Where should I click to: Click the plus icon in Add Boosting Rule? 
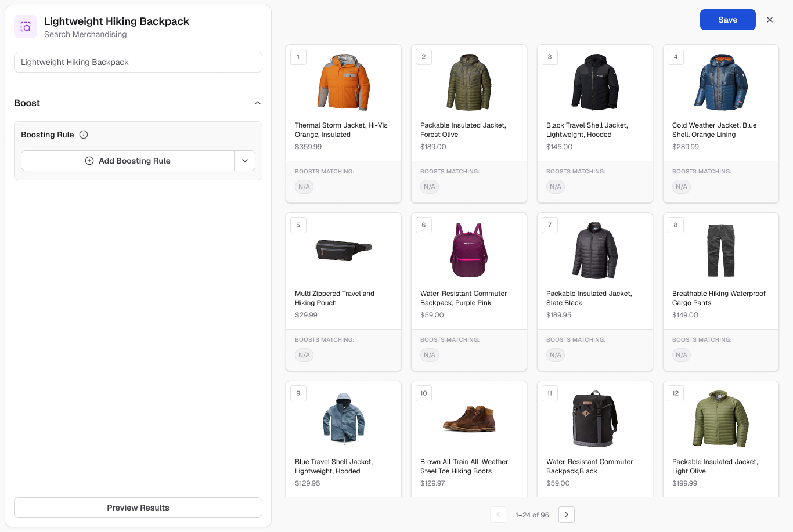(x=89, y=161)
